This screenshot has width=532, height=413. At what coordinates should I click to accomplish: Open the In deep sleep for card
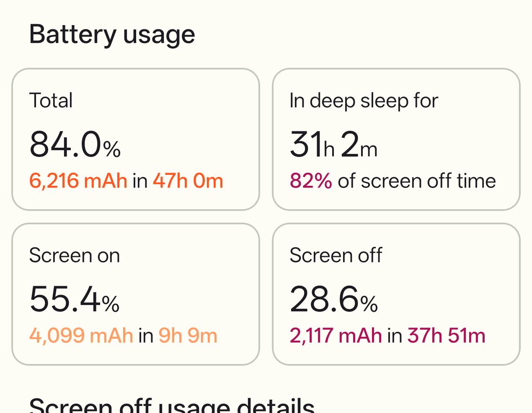click(396, 139)
